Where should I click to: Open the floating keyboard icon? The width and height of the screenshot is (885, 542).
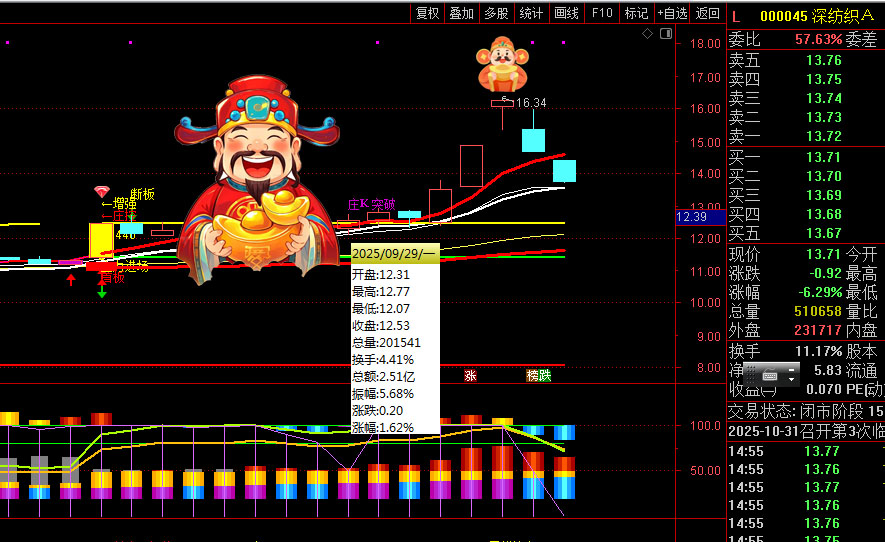[768, 375]
